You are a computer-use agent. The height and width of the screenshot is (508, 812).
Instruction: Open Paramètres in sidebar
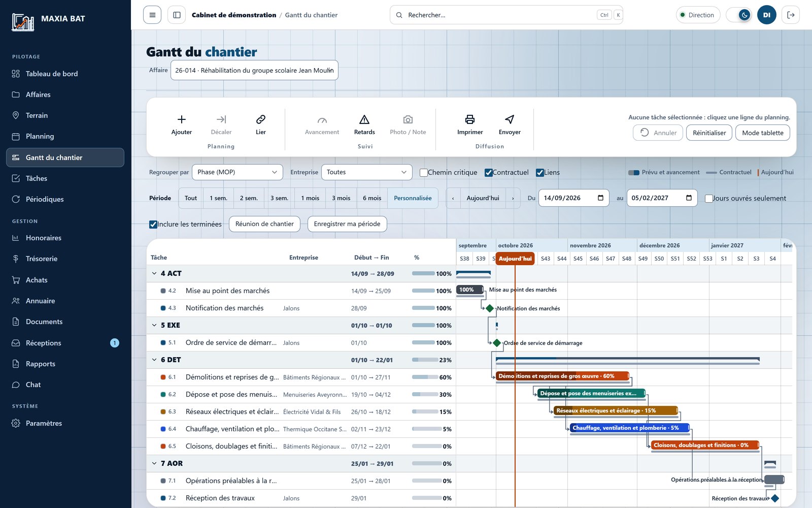tap(65, 423)
